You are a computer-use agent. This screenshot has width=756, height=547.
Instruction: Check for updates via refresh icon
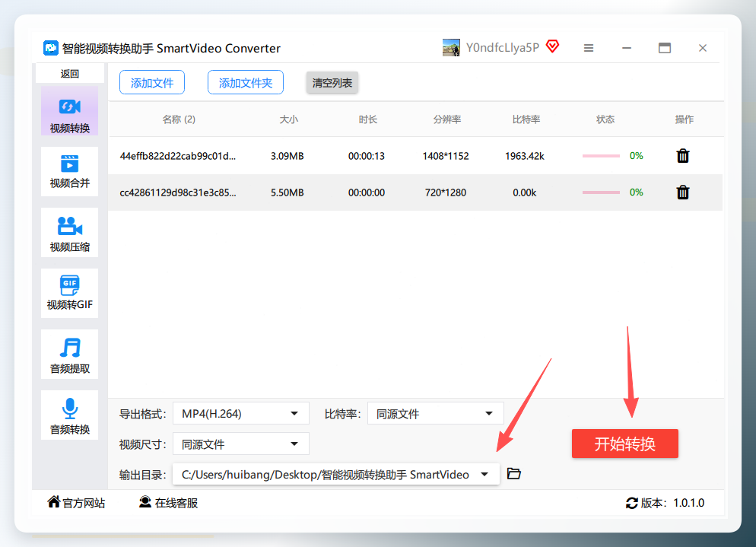tap(631, 503)
